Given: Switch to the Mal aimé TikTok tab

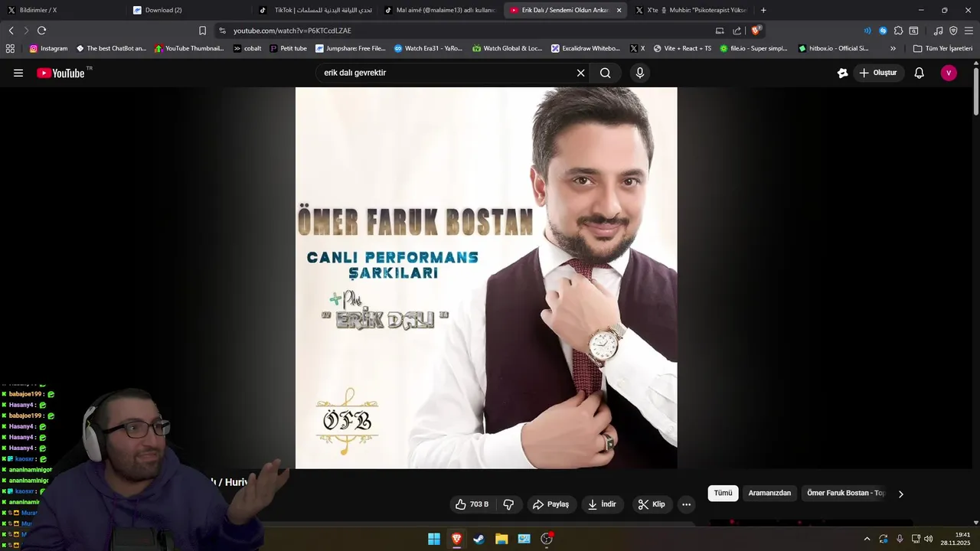Looking at the screenshot, I should [x=439, y=10].
